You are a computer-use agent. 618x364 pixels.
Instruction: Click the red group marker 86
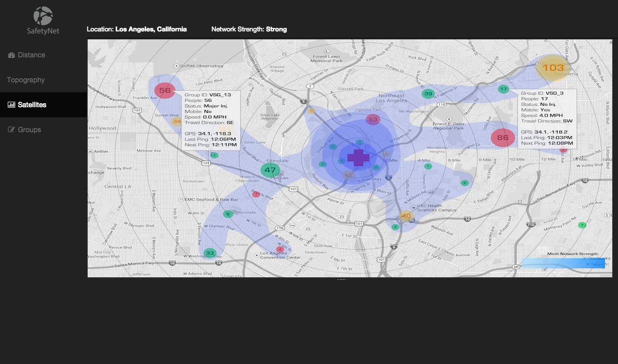tap(503, 138)
